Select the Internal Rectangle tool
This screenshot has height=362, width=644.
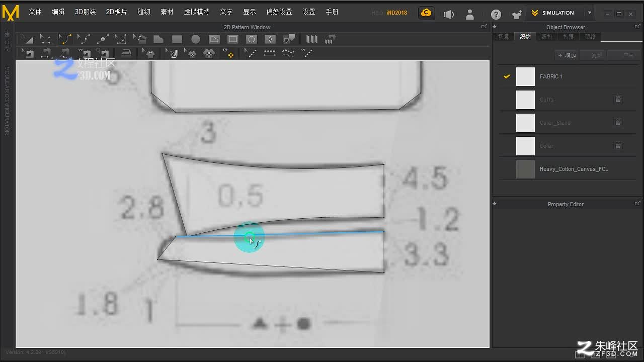[x=233, y=39]
